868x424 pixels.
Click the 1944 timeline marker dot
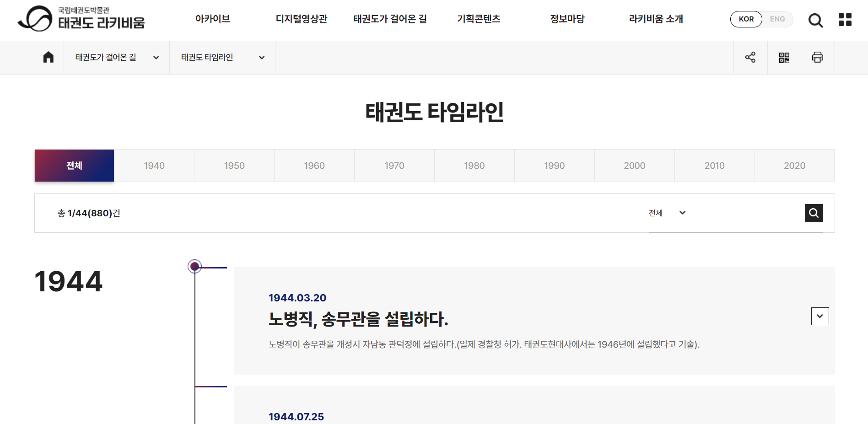coord(195,266)
